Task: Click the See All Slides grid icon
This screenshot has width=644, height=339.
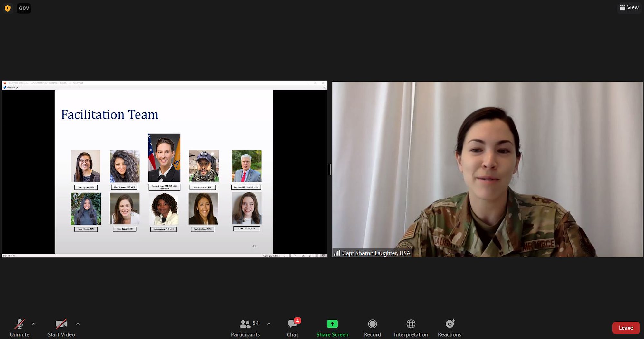Action: (x=310, y=256)
